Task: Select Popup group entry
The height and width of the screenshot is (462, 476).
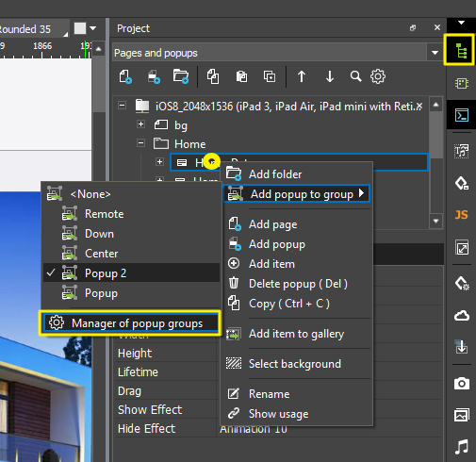Action: coord(131,293)
